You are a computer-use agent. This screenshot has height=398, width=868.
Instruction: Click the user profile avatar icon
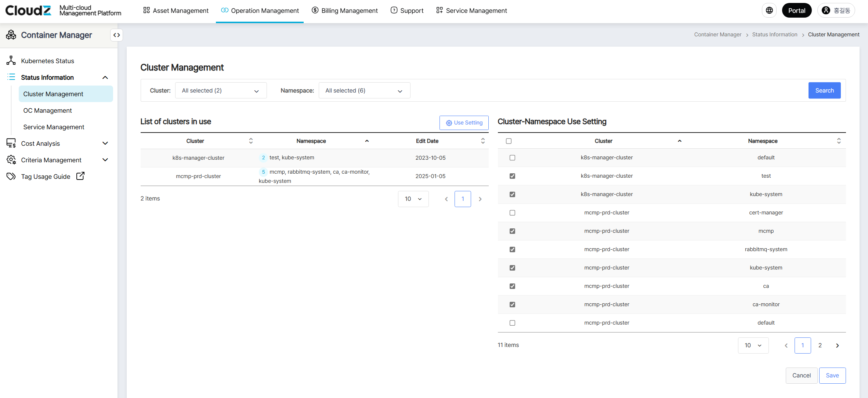826,11
